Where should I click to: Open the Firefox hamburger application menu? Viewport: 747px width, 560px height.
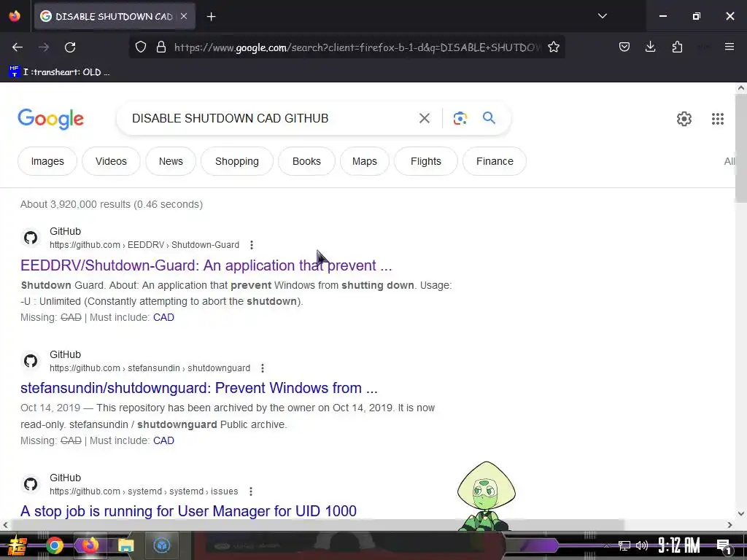point(729,47)
